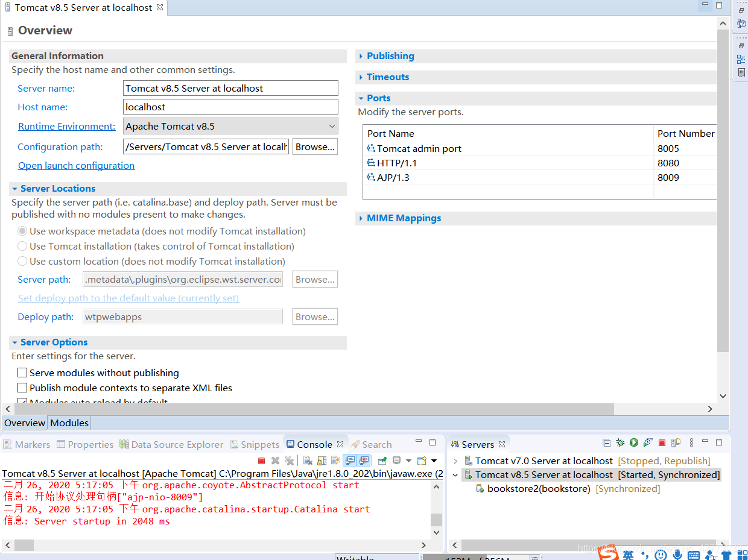This screenshot has height=560, width=748.
Task: Terminate the process in the Console toolbar
Action: coord(261,461)
